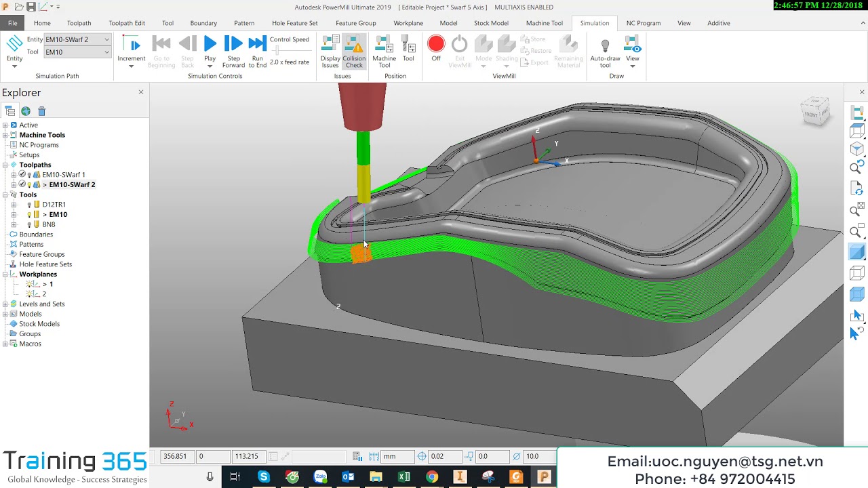Toggle lightbulb for tool D12TR1
This screenshot has width=868, height=488.
tap(29, 205)
